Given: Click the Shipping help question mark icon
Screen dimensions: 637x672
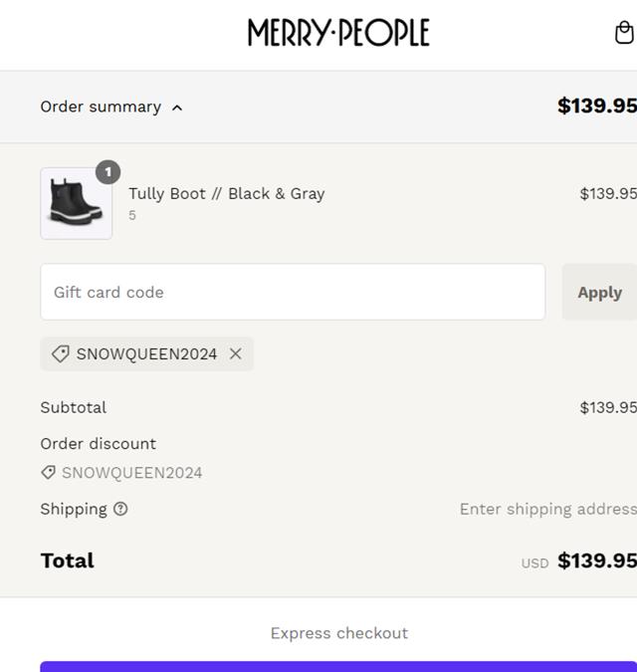Looking at the screenshot, I should click(120, 509).
